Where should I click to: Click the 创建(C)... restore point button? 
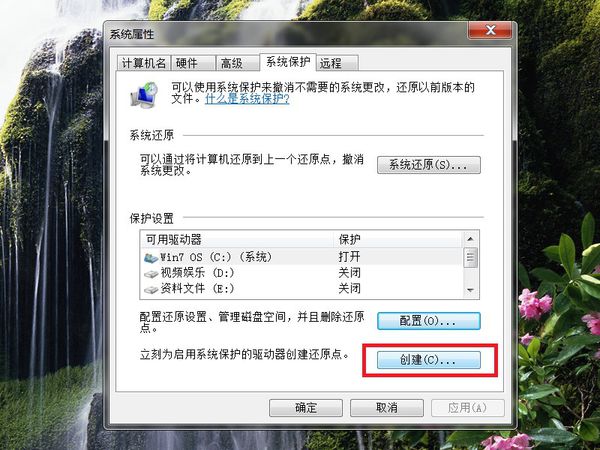click(x=429, y=360)
